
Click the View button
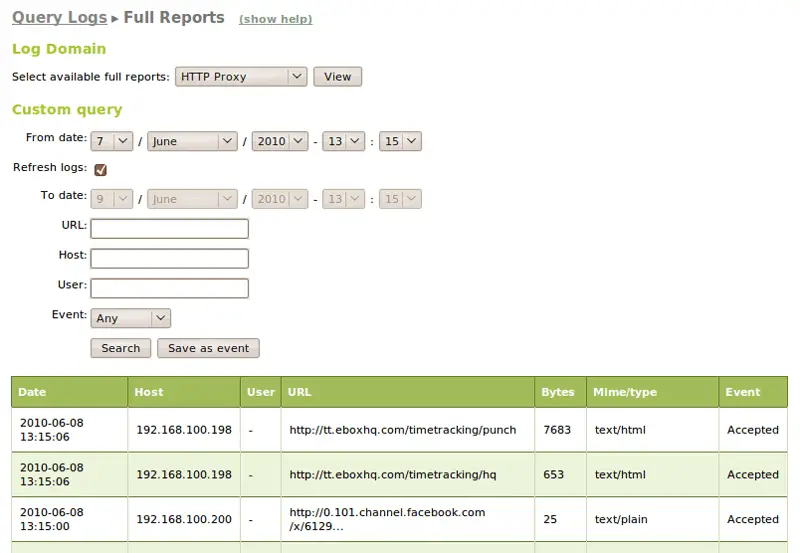[337, 77]
